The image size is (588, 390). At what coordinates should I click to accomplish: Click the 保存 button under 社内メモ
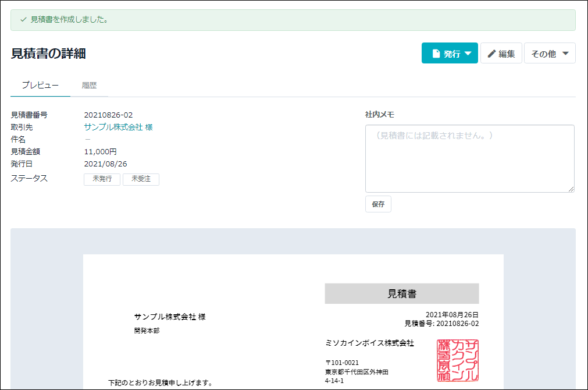[378, 204]
